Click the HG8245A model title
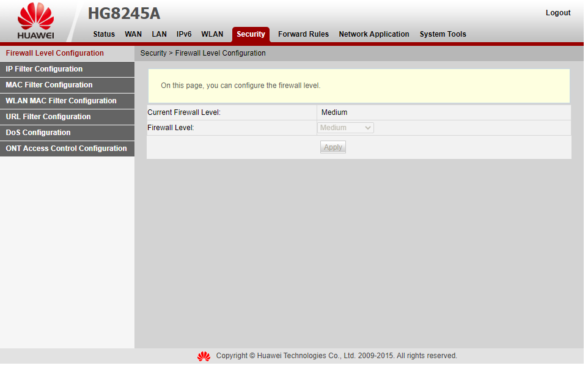This screenshot has height=371, width=588. click(124, 13)
